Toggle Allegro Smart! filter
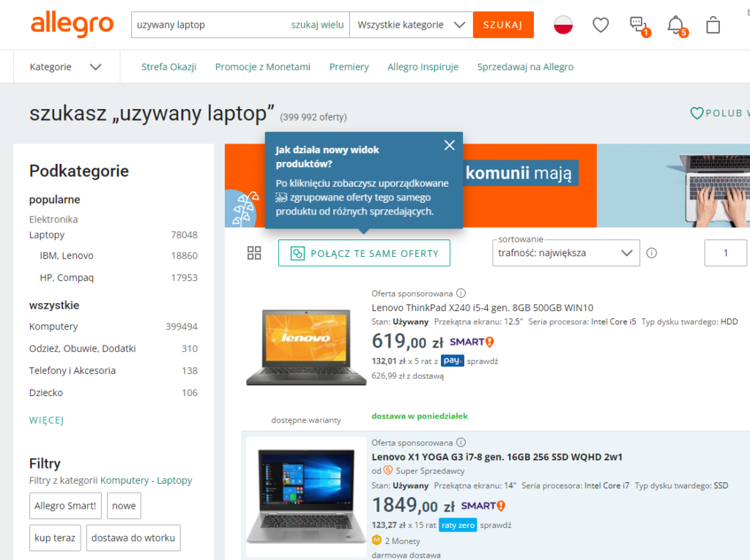The image size is (750, 560). tap(65, 506)
